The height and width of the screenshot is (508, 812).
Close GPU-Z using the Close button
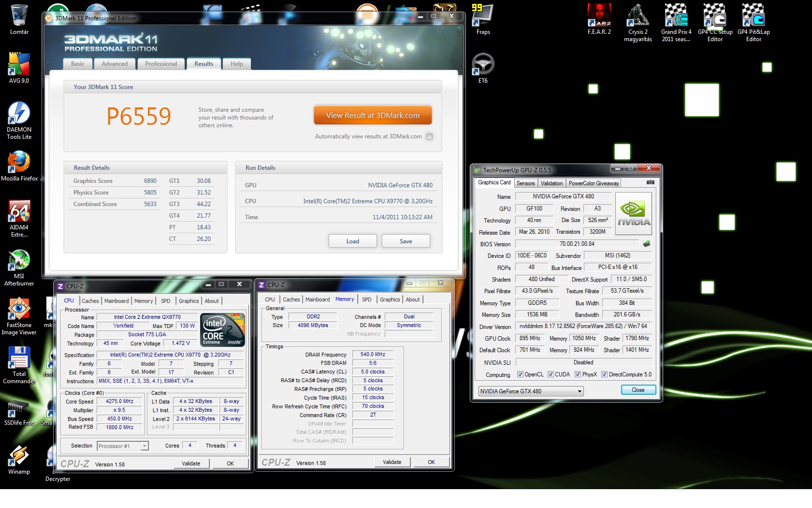point(638,390)
